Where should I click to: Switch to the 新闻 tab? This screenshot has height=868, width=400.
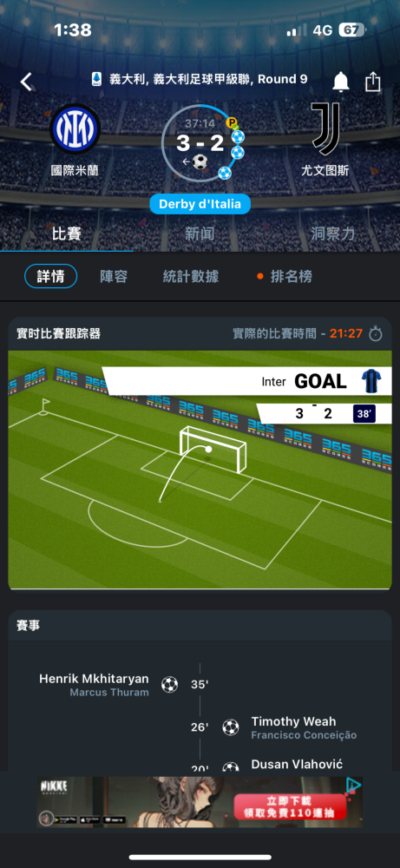tap(200, 233)
